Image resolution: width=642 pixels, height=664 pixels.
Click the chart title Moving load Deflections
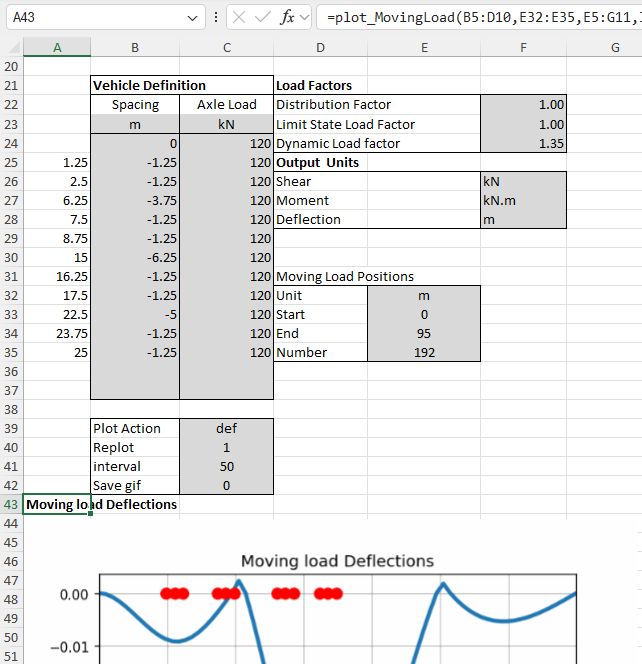click(x=337, y=561)
